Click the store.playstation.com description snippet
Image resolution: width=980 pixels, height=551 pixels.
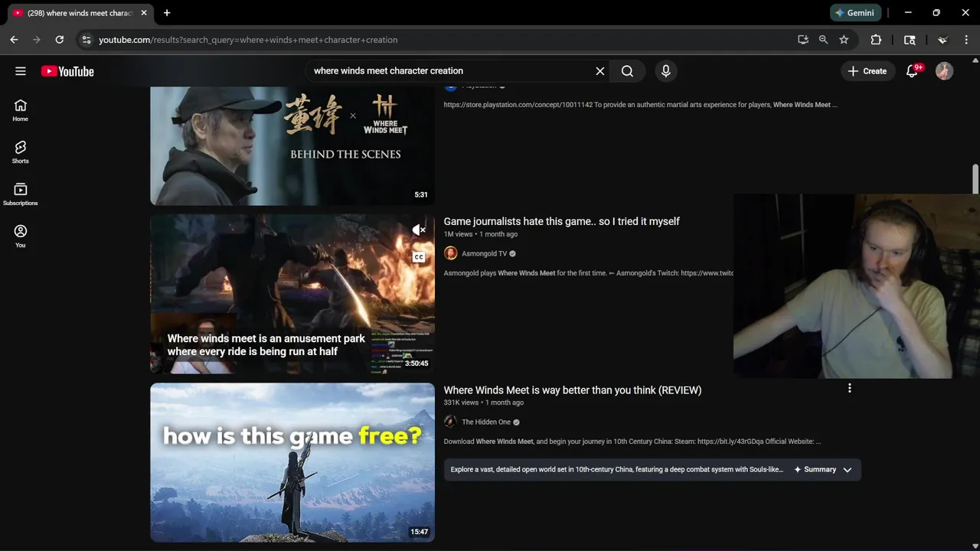(641, 105)
